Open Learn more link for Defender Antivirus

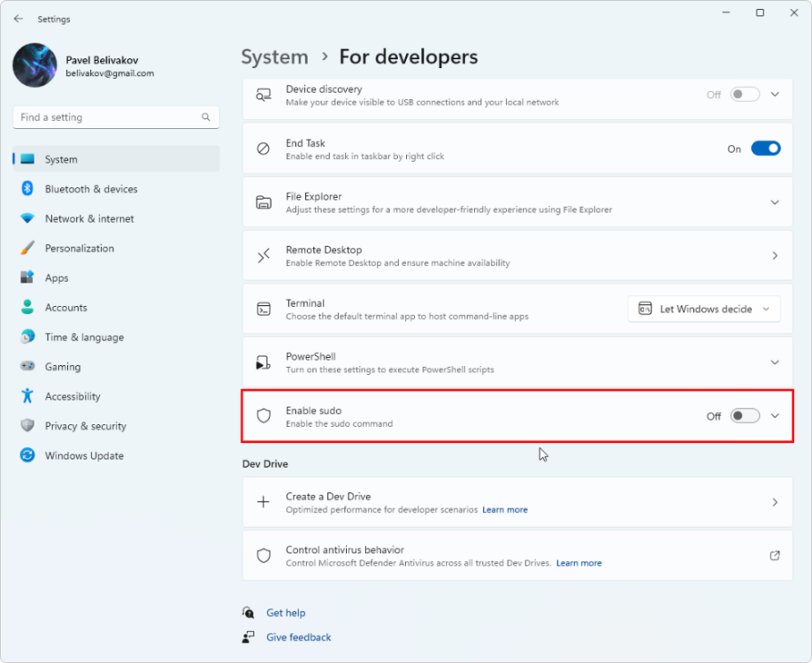coord(579,563)
